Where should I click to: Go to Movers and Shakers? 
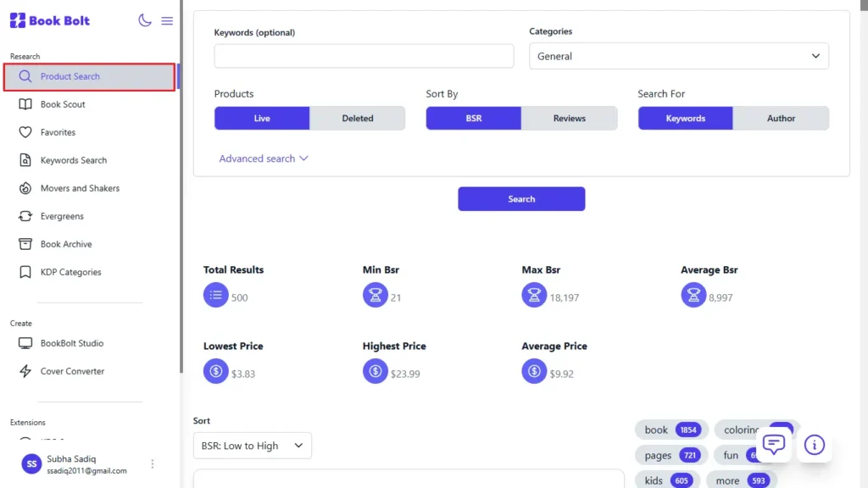80,188
